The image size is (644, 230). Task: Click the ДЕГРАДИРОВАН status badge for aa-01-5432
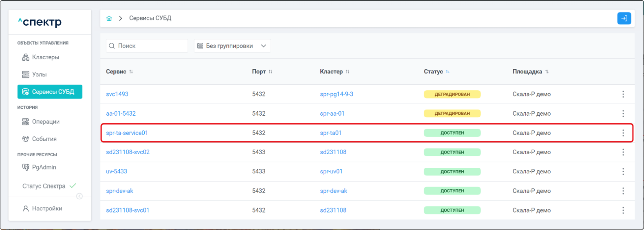coord(452,114)
